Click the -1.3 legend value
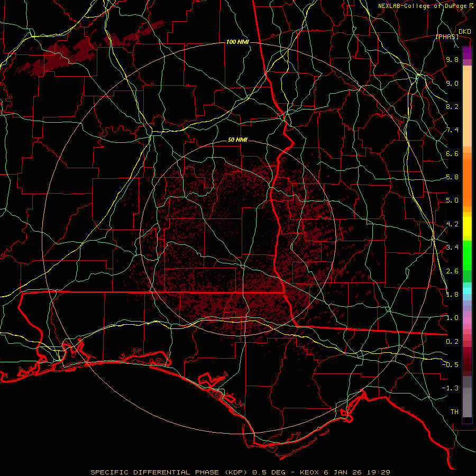476x476 pixels. tap(450, 388)
